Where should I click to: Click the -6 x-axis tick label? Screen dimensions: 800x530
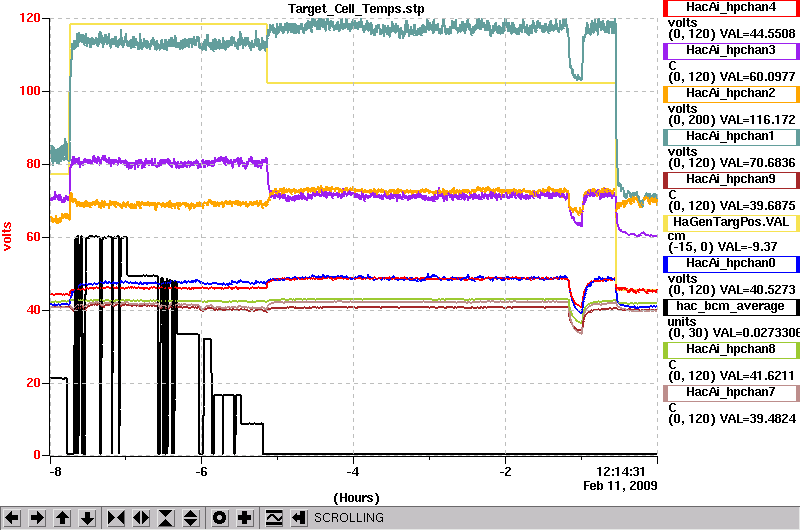(202, 472)
